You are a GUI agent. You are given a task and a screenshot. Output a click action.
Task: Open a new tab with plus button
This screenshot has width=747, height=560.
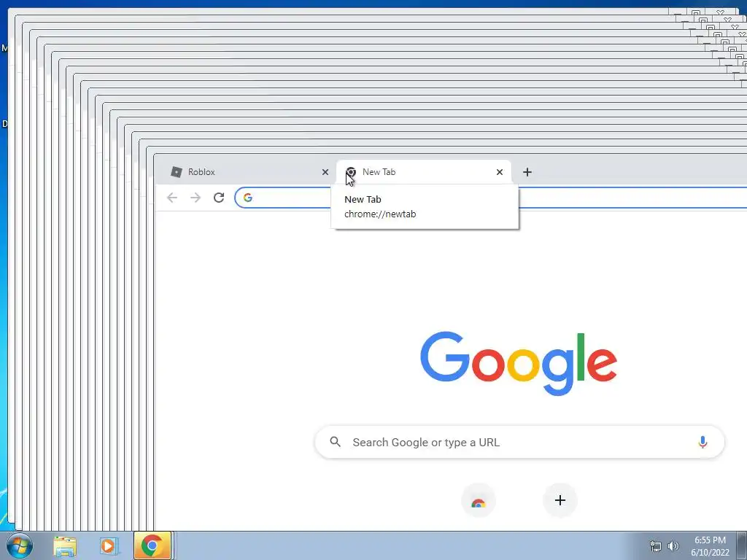[x=527, y=172]
